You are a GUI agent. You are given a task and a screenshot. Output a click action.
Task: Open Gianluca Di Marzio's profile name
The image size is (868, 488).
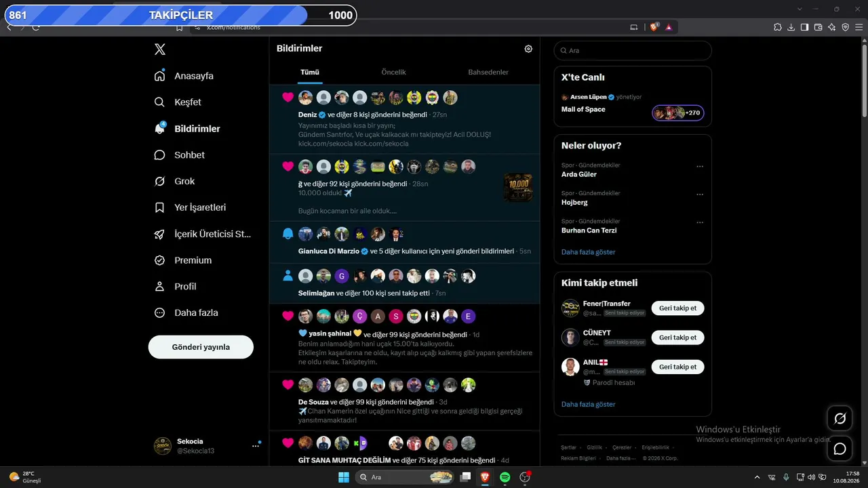(329, 251)
